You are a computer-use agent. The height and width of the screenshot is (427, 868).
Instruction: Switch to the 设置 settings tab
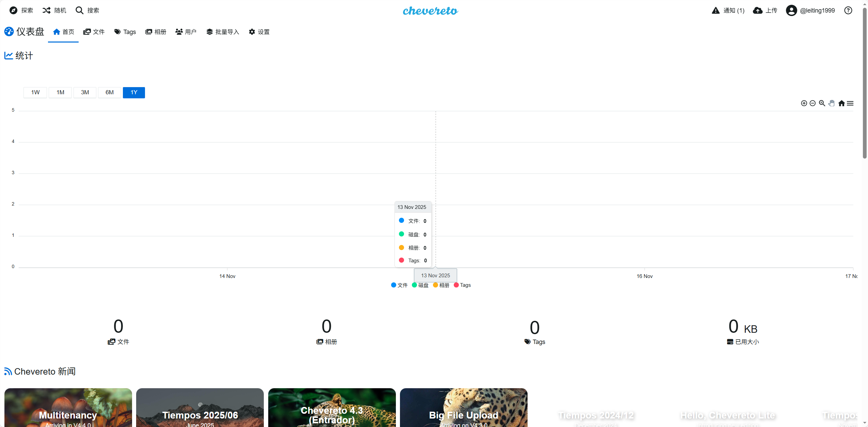click(x=259, y=32)
